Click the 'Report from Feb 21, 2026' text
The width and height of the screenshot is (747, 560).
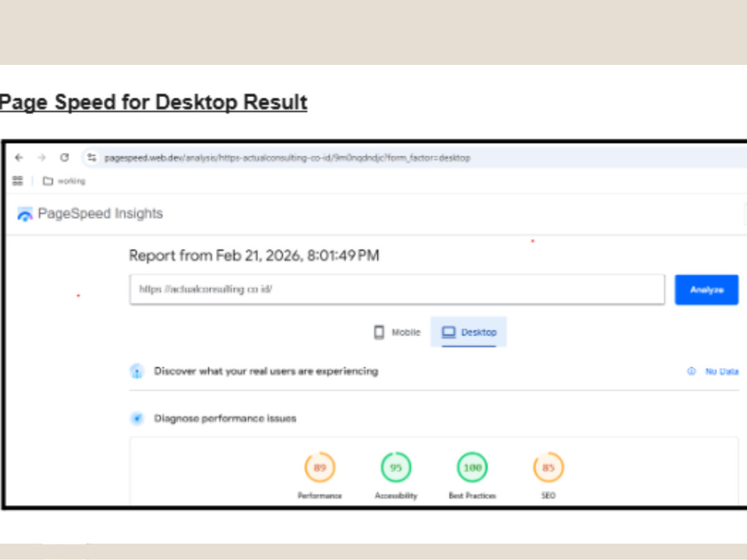[254, 255]
